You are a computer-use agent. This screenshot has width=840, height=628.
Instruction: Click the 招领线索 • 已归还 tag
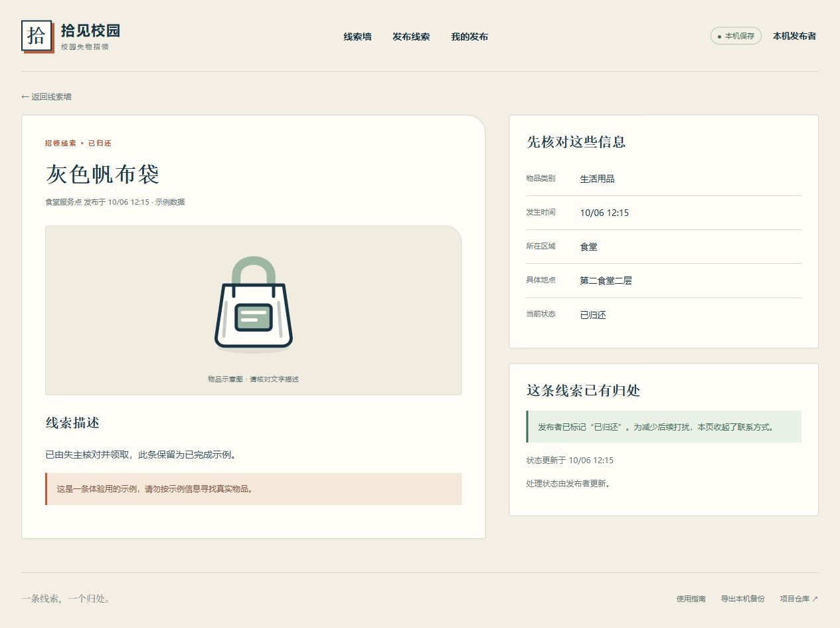tap(78, 143)
